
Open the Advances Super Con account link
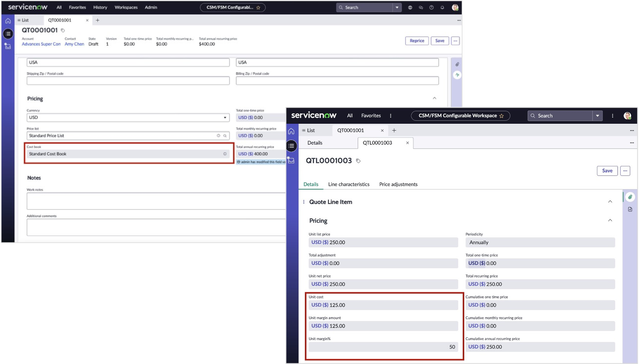pos(41,44)
